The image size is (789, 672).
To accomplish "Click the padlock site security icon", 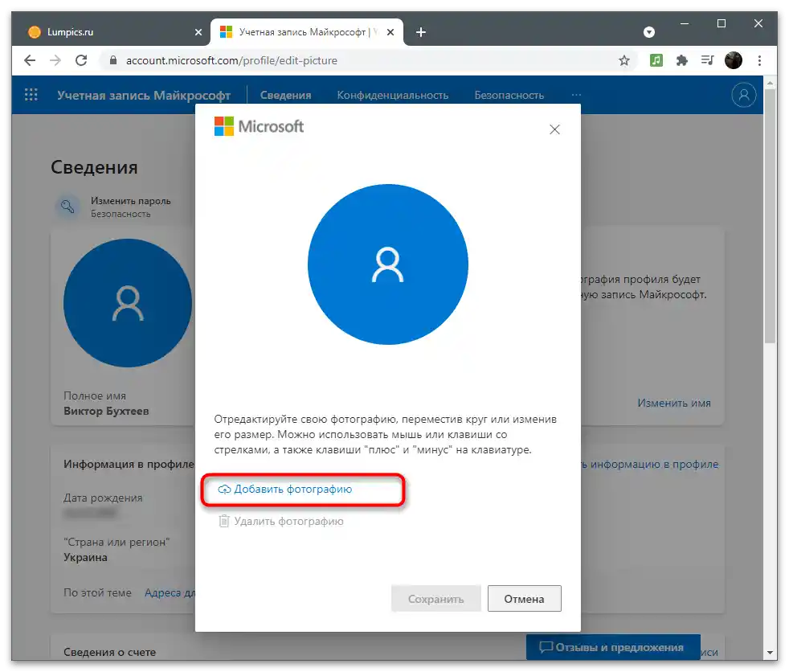I will coord(113,60).
